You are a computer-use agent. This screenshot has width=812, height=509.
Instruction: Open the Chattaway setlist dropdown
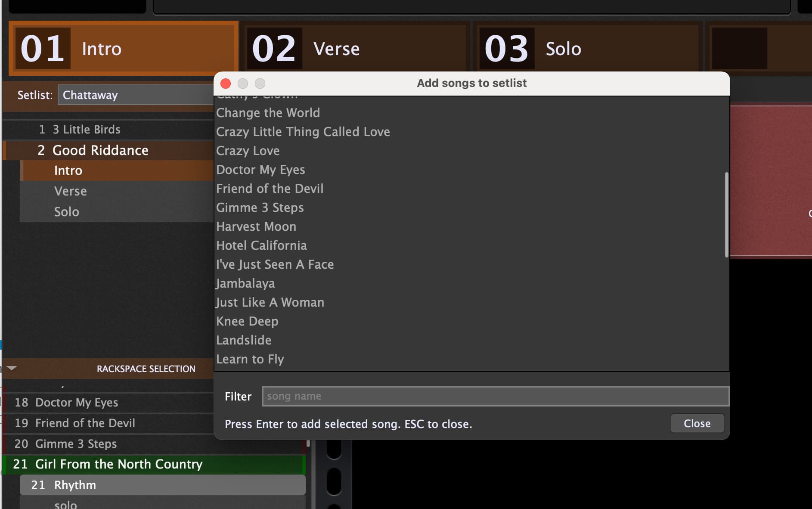[x=136, y=95]
